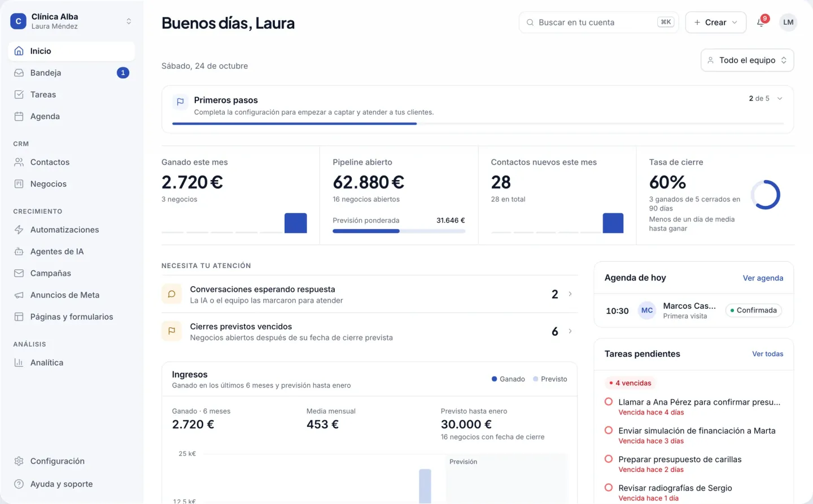Toggle the Previsto legend series
813x504 pixels.
point(550,379)
